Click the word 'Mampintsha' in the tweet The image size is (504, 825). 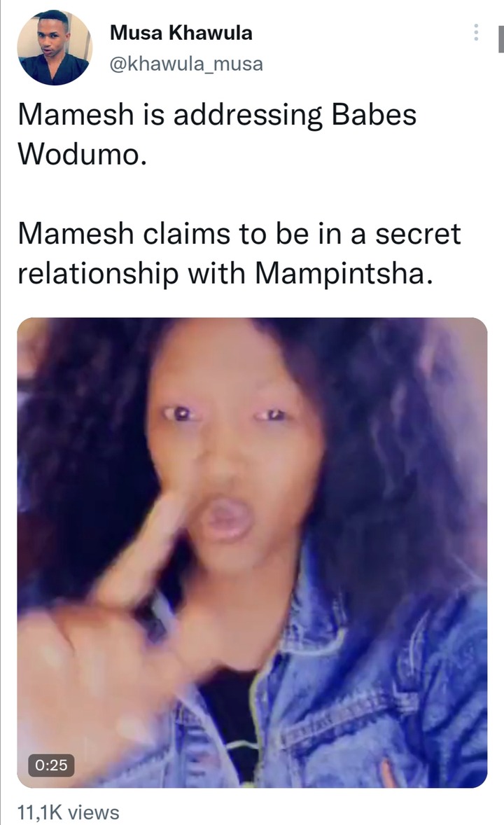coord(344,274)
